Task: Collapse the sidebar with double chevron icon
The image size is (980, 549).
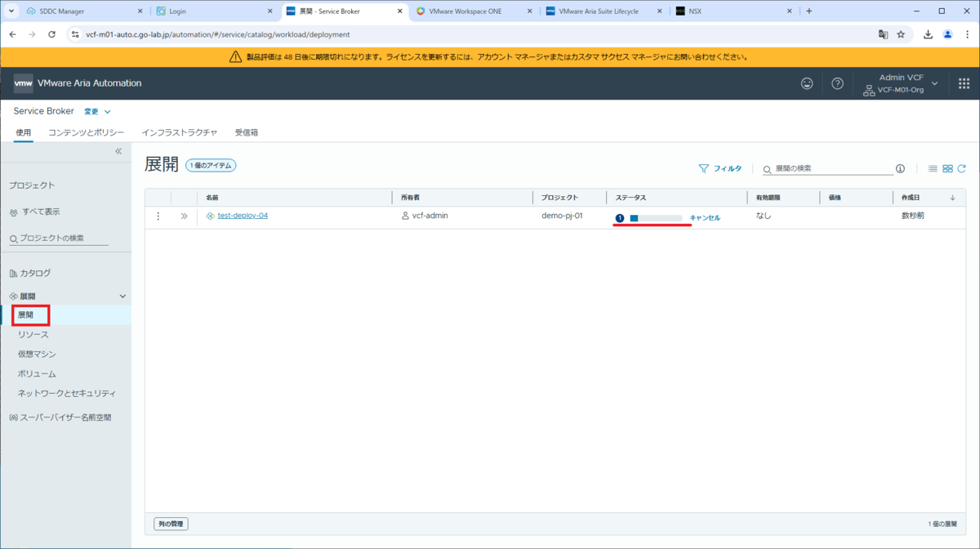Action: click(118, 151)
